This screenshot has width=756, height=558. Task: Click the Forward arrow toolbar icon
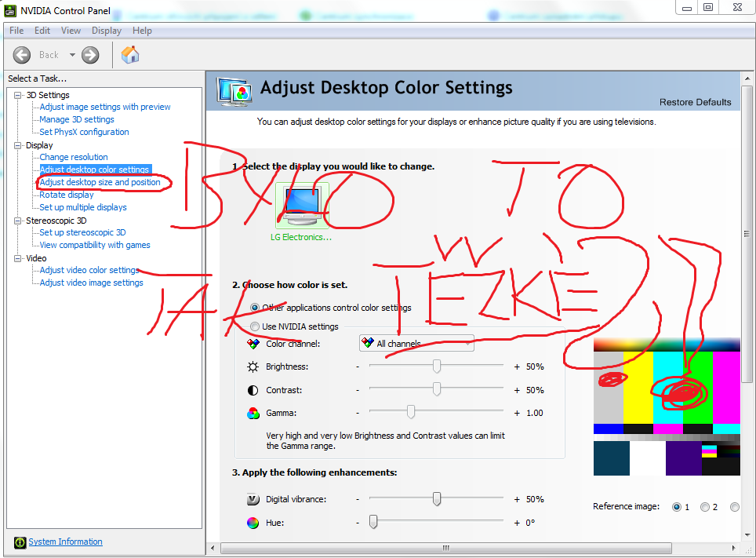(90, 54)
